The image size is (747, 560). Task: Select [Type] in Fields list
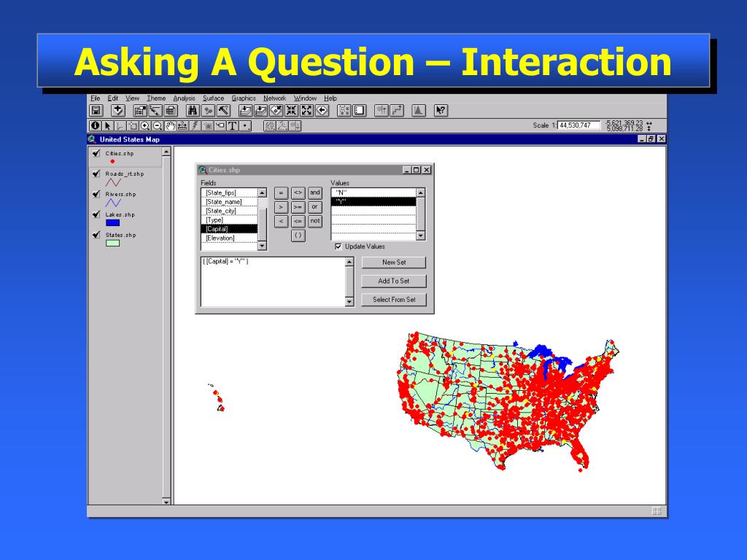pyautogui.click(x=229, y=220)
